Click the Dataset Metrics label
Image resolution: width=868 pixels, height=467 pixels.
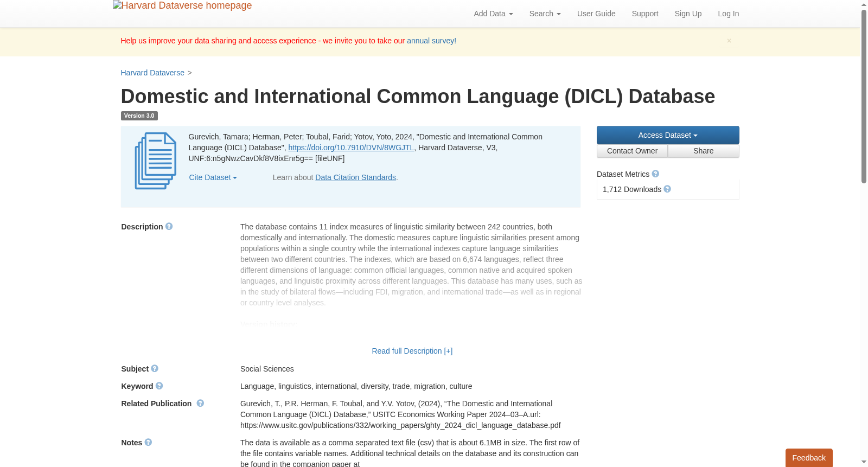pyautogui.click(x=623, y=174)
